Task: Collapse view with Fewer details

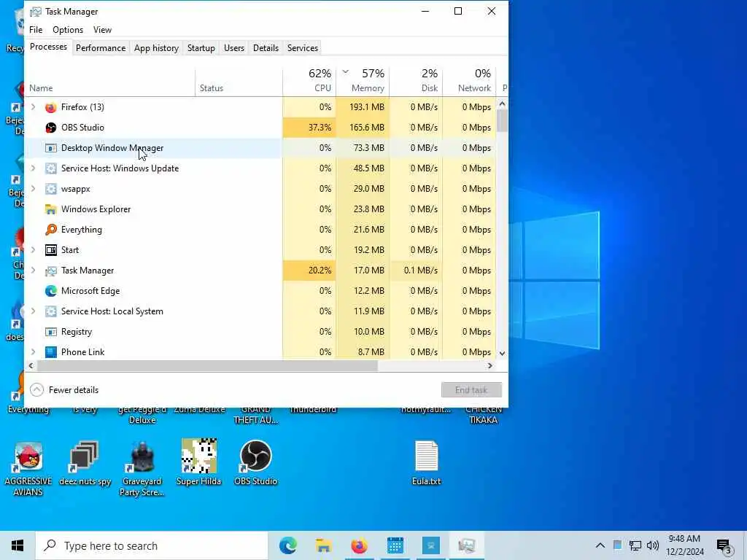Action: (64, 390)
